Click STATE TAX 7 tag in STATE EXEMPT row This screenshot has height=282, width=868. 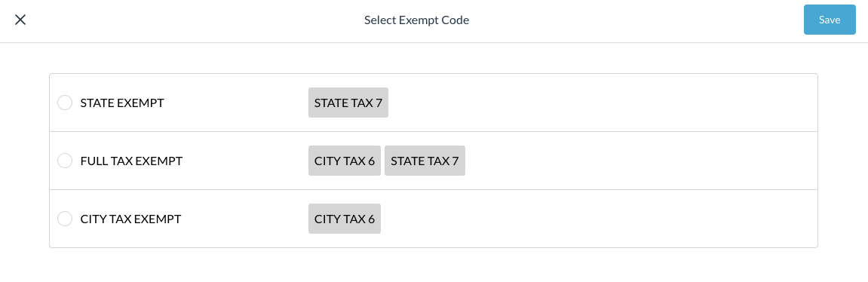coord(348,103)
